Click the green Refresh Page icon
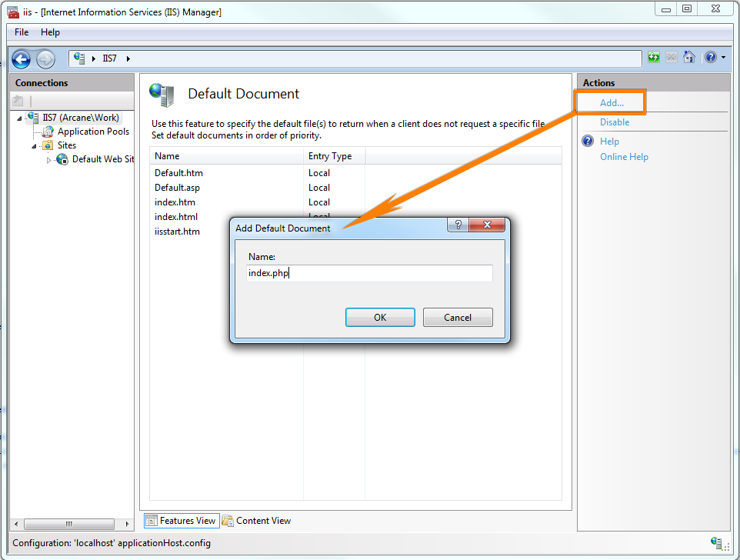This screenshot has width=740, height=560. click(x=653, y=58)
